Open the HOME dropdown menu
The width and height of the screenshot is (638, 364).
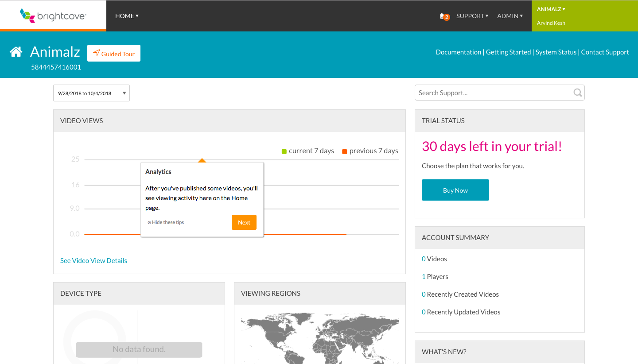click(x=127, y=16)
